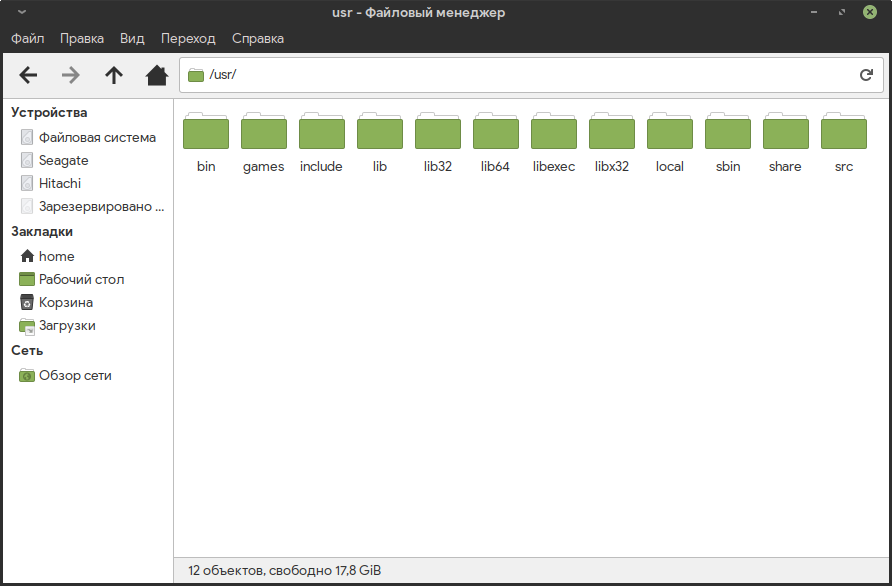The image size is (892, 586).
Task: Select the bin folder icon
Action: [x=206, y=131]
